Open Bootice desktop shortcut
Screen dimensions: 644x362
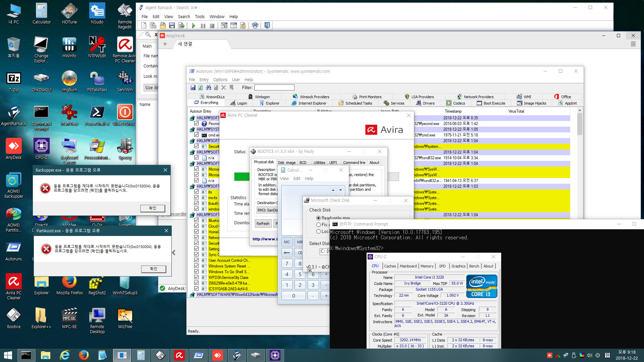14,318
